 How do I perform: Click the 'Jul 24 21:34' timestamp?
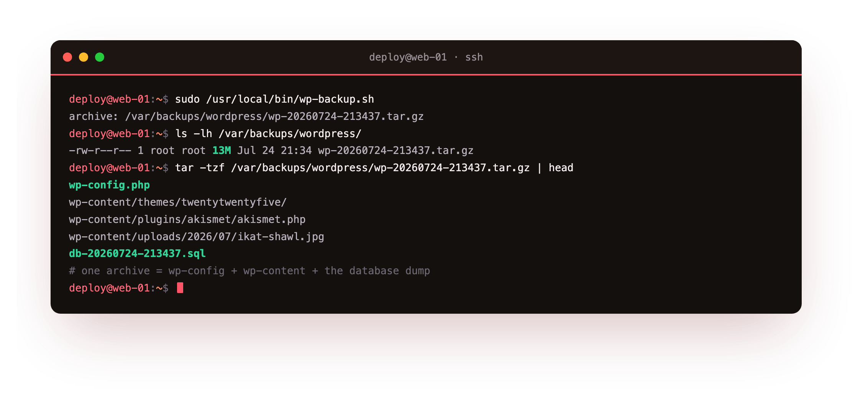pos(274,151)
